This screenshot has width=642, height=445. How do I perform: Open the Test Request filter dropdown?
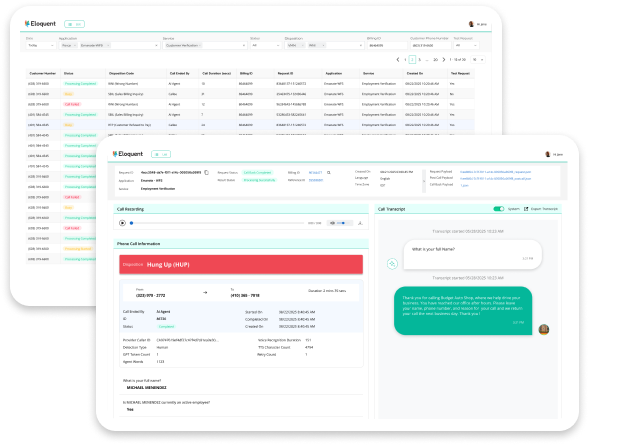coord(466,45)
